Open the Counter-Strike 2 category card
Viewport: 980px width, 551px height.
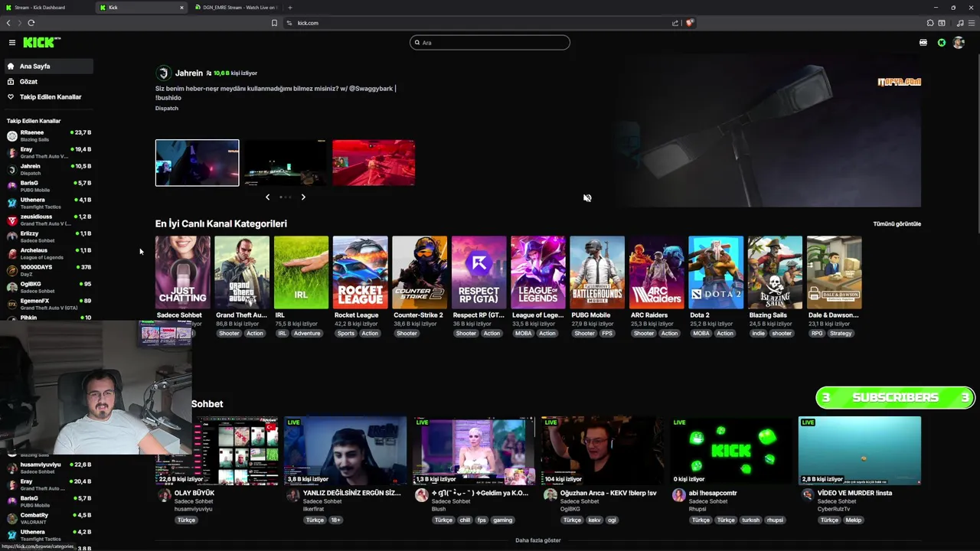(420, 272)
